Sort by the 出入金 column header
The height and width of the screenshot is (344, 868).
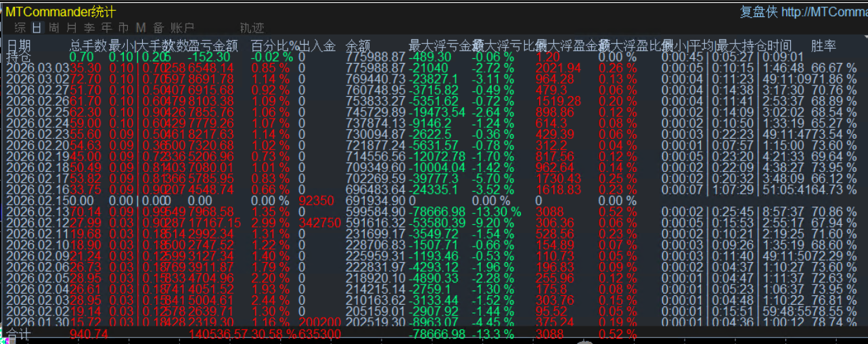click(x=317, y=45)
